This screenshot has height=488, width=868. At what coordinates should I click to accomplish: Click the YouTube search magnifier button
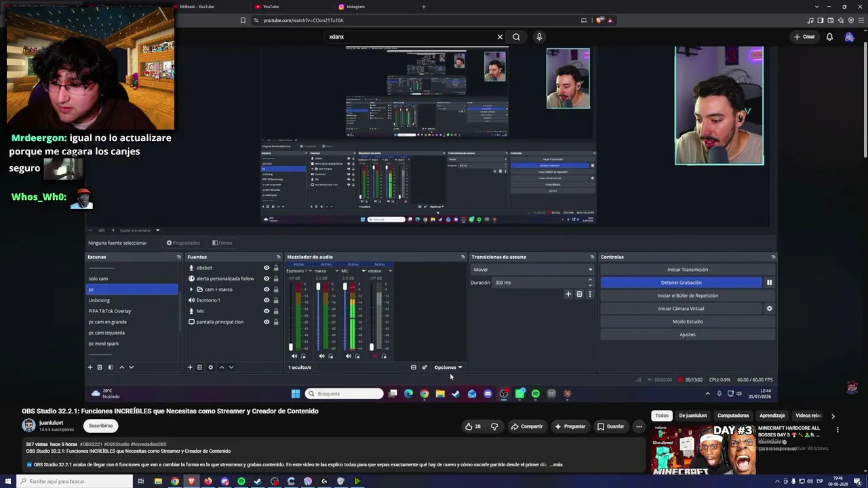[x=516, y=37]
